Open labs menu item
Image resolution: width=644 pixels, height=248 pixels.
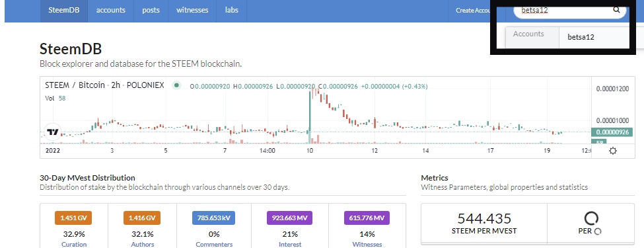[232, 10]
